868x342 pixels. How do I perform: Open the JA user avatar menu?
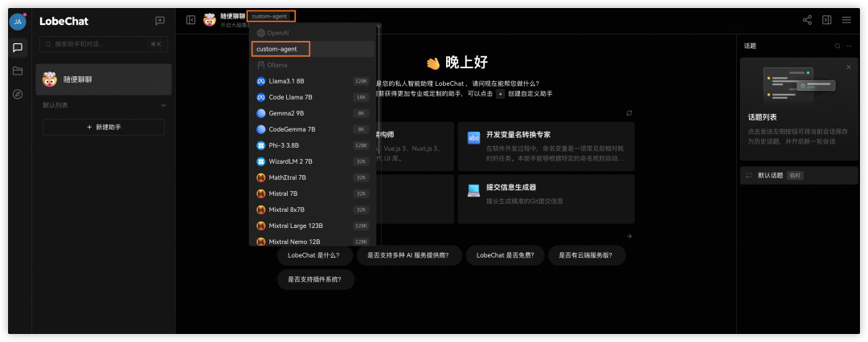[x=18, y=22]
